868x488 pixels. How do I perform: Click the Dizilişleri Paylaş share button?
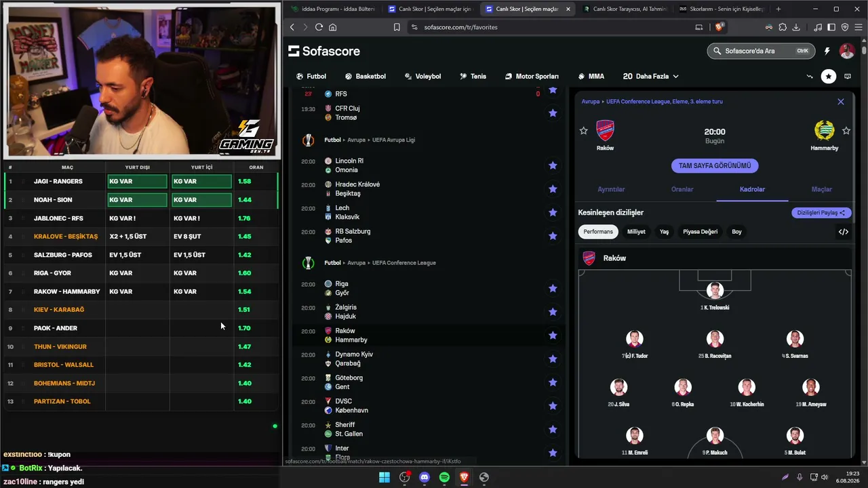(821, 213)
